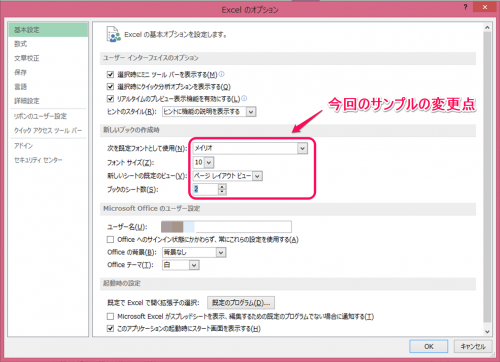Select the 基本設定 category

click(x=48, y=30)
